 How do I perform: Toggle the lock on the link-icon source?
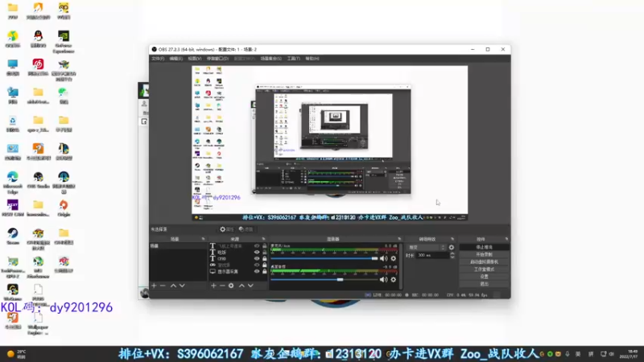pos(265,265)
